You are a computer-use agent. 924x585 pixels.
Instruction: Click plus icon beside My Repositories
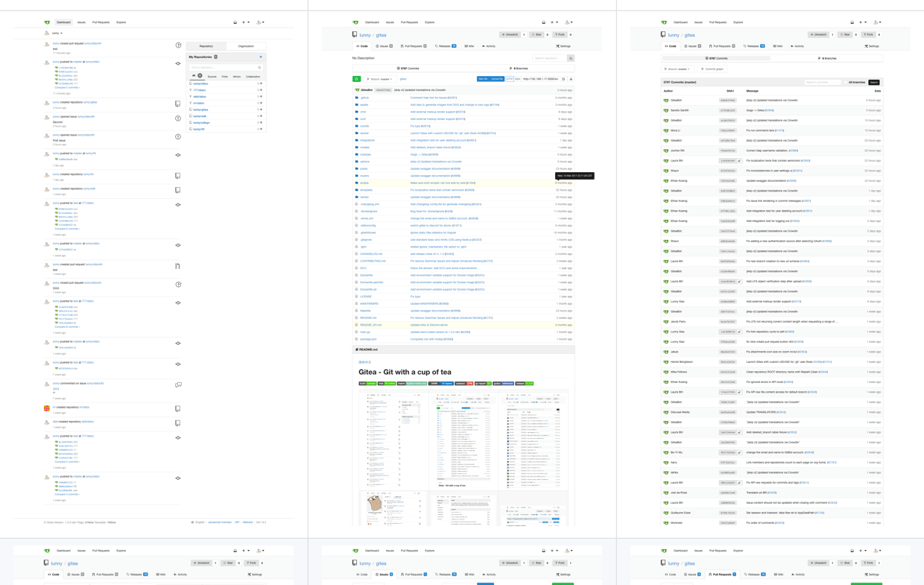tap(261, 57)
